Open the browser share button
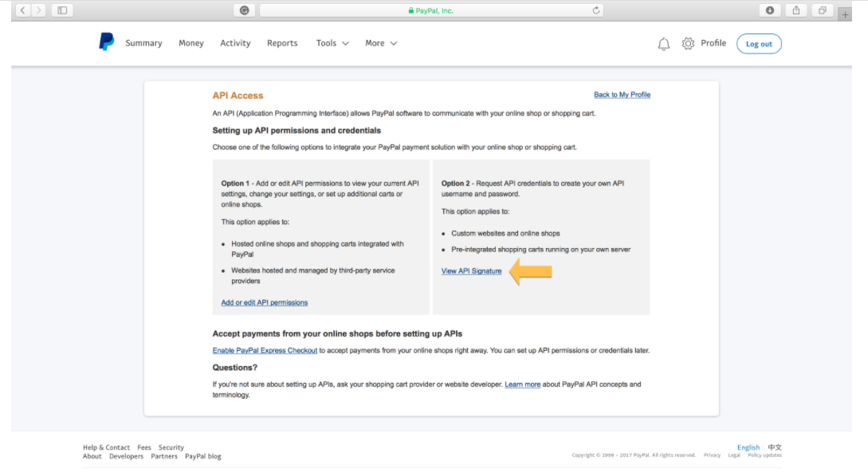Image resolution: width=868 pixels, height=473 pixels. 796,10
